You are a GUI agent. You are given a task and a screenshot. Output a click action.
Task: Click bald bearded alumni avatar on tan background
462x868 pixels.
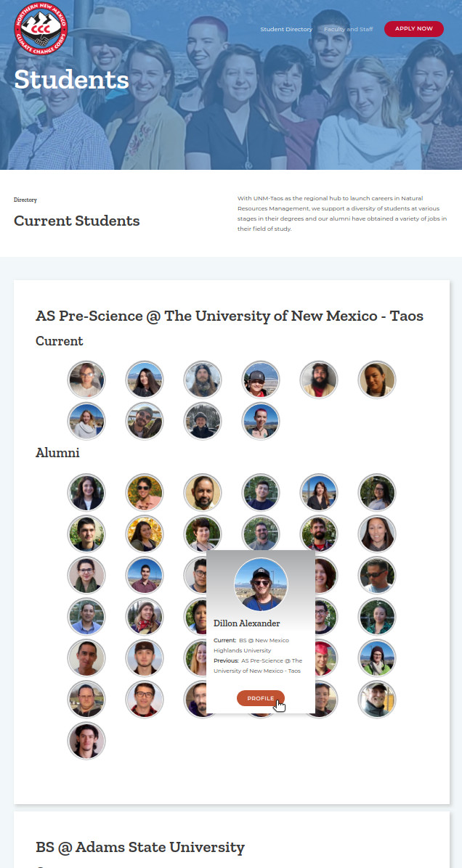[x=203, y=492]
